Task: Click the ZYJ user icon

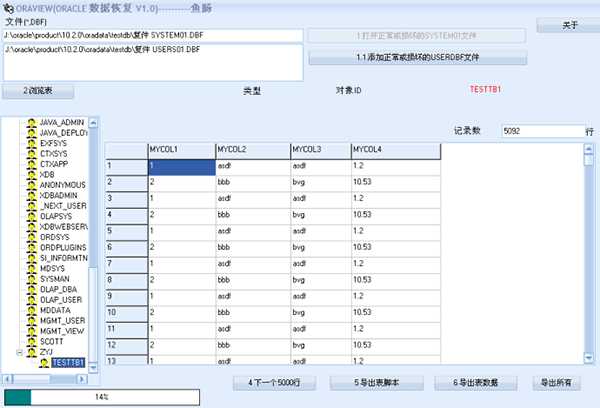Action: (32, 352)
